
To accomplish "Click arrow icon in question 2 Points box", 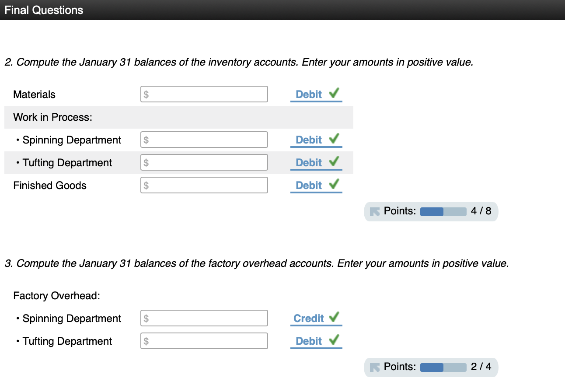I will [x=375, y=211].
